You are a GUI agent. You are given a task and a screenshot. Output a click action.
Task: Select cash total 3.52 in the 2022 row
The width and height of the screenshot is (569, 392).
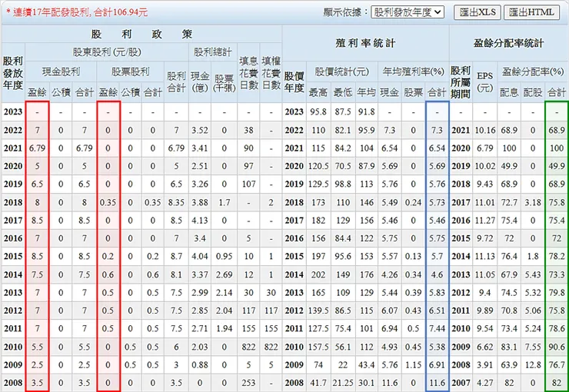click(200, 130)
